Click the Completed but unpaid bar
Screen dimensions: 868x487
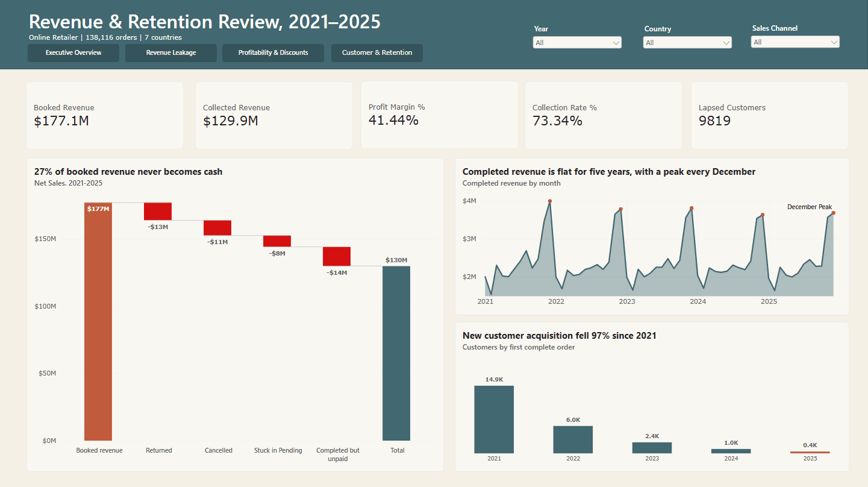pos(337,256)
